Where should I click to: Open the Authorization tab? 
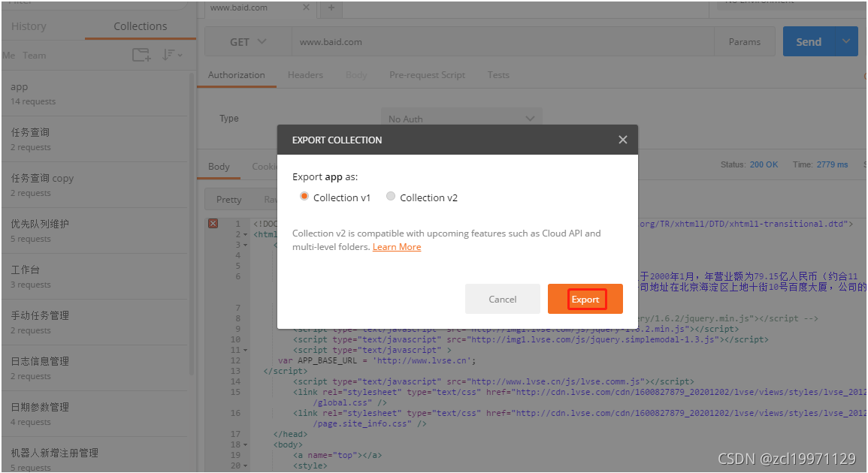237,74
